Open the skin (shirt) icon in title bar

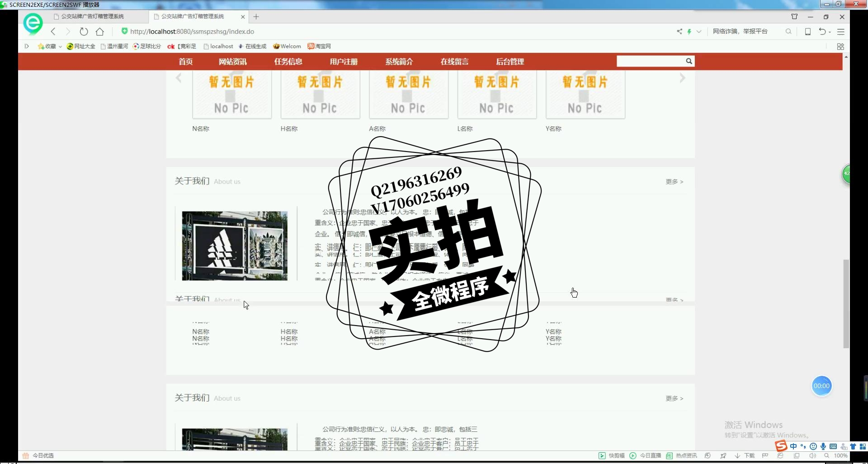pyautogui.click(x=794, y=17)
